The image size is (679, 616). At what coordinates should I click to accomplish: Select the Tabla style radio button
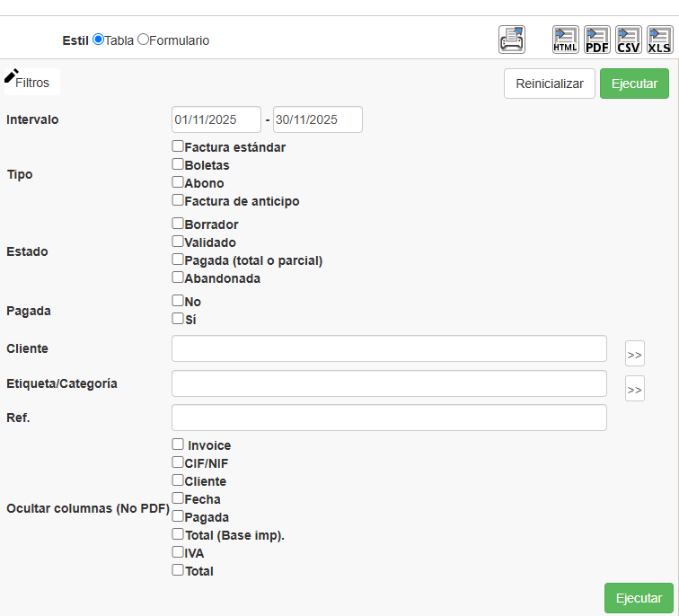(x=98, y=40)
